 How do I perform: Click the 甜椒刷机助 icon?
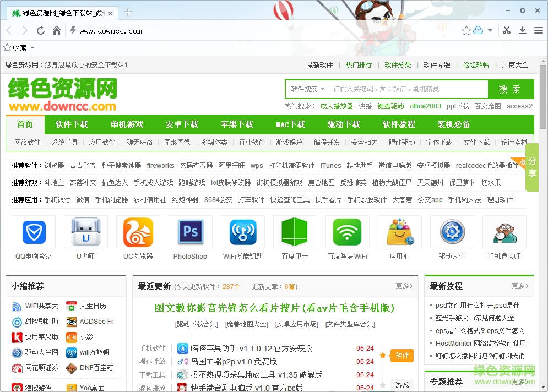17,322
